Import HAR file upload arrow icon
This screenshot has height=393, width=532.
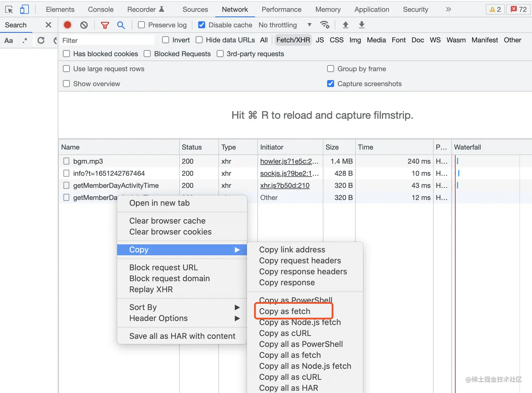[x=346, y=25]
